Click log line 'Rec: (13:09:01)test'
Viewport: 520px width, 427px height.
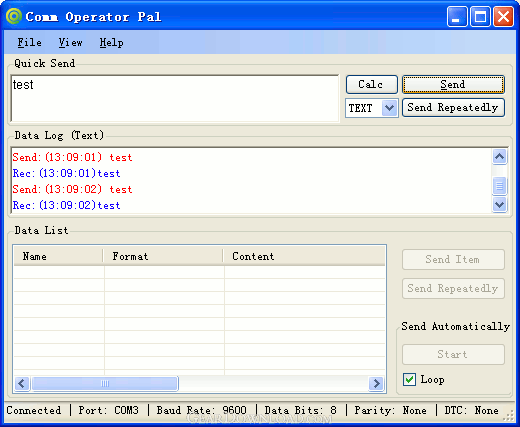point(66,173)
